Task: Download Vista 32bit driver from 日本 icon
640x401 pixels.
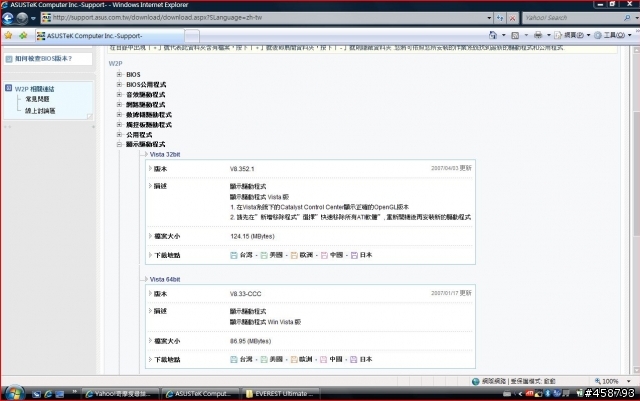Action: tap(354, 255)
